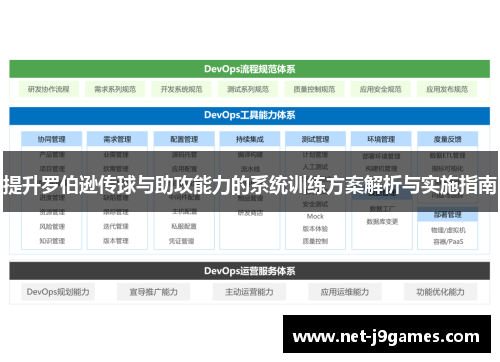Click the 测试管理 column header

point(315,139)
